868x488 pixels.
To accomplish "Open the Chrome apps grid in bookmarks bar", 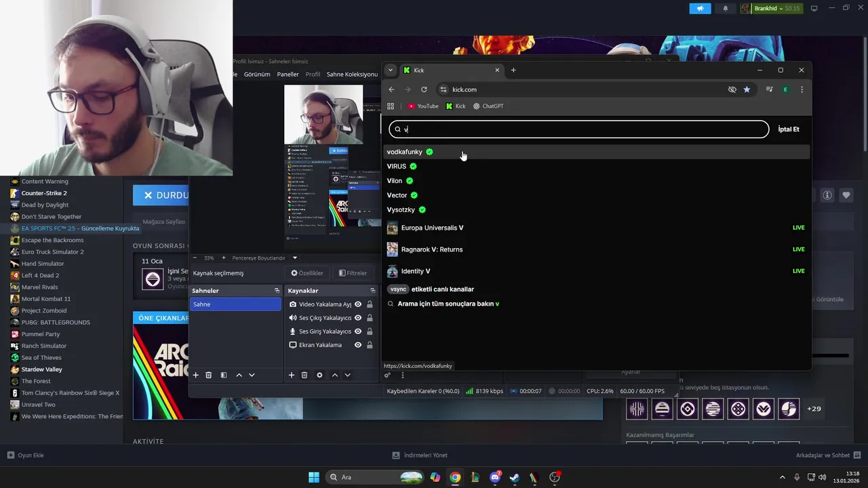I will 391,106.
